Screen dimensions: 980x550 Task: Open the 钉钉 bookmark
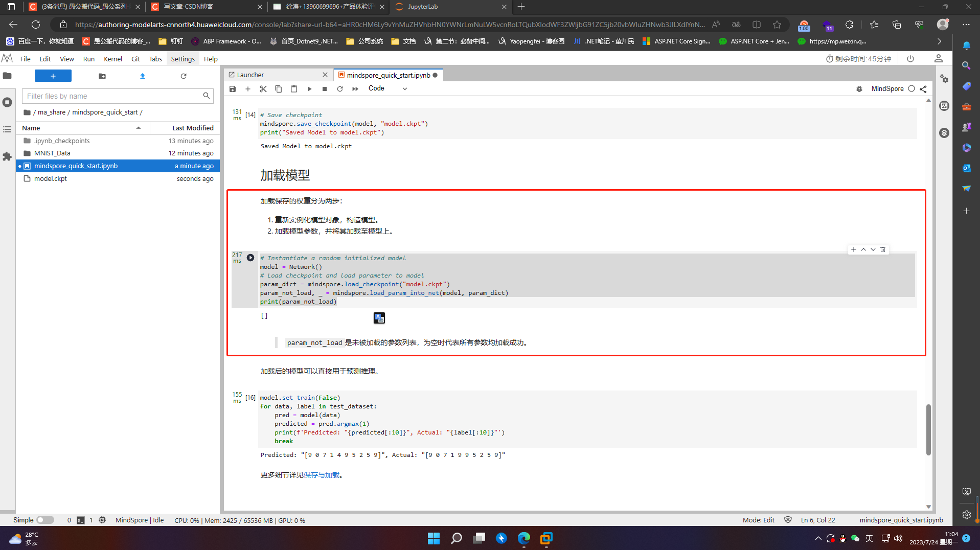tap(171, 41)
